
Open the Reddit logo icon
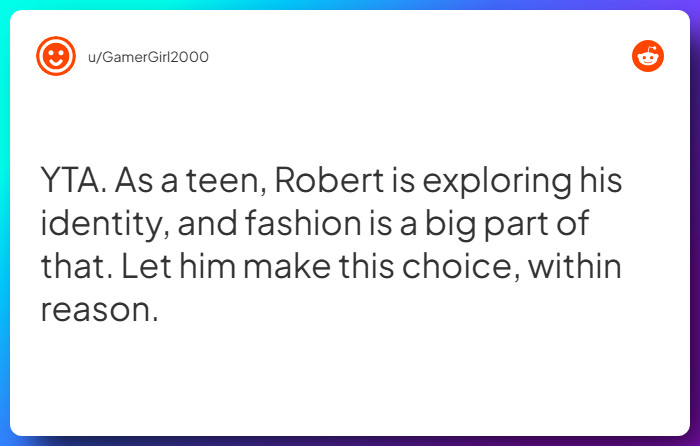coord(647,56)
